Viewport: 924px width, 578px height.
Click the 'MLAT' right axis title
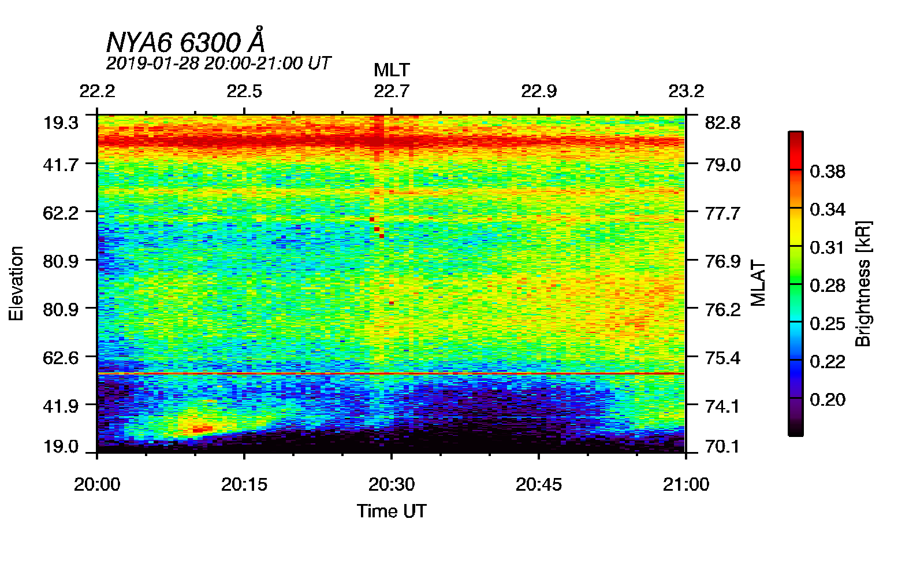[758, 283]
